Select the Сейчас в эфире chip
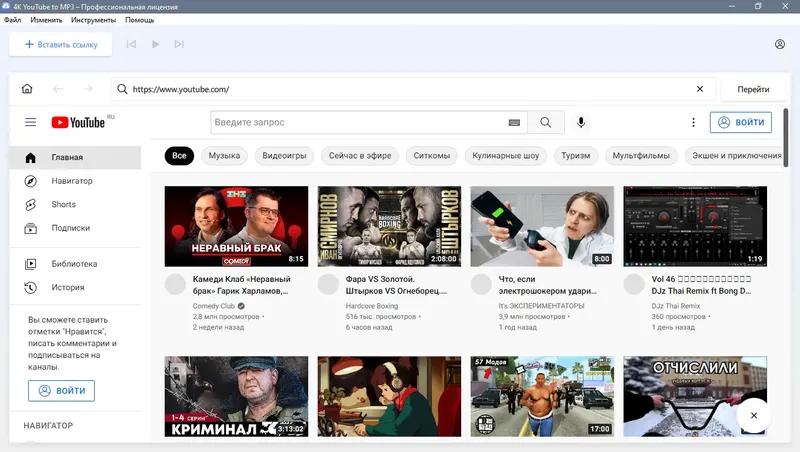This screenshot has width=800, height=452. click(x=360, y=156)
